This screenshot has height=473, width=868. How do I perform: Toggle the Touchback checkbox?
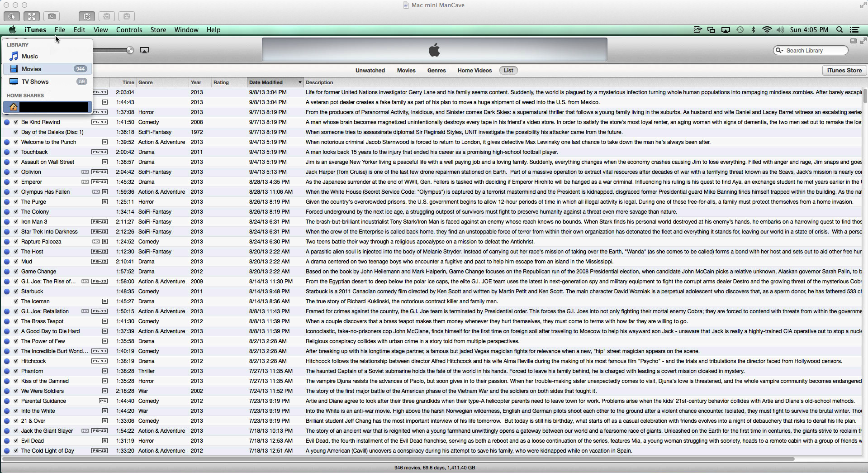[16, 152]
